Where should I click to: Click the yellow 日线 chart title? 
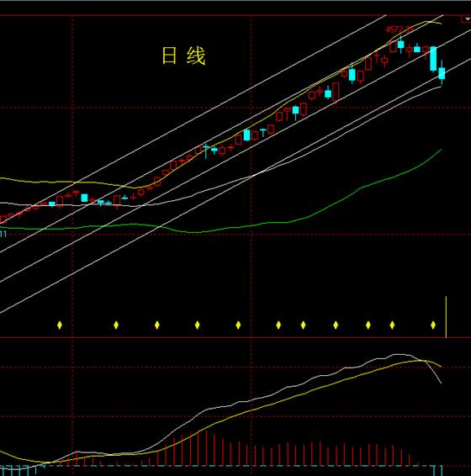(x=184, y=56)
